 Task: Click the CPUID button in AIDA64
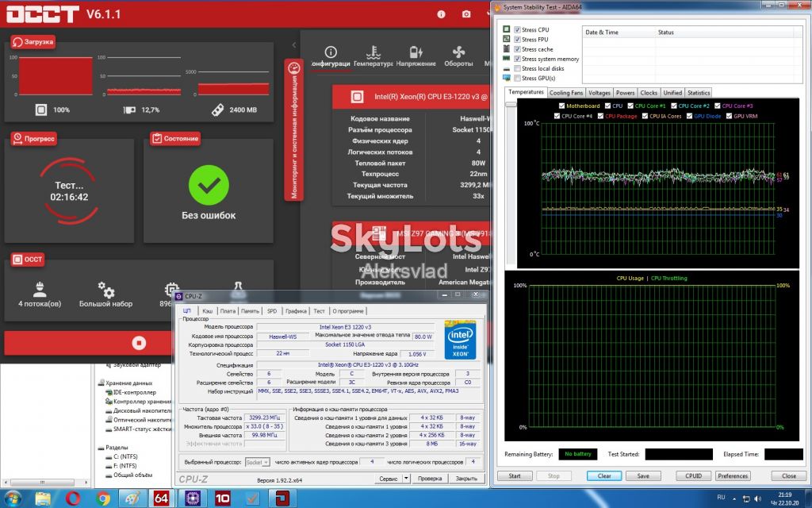click(x=693, y=476)
